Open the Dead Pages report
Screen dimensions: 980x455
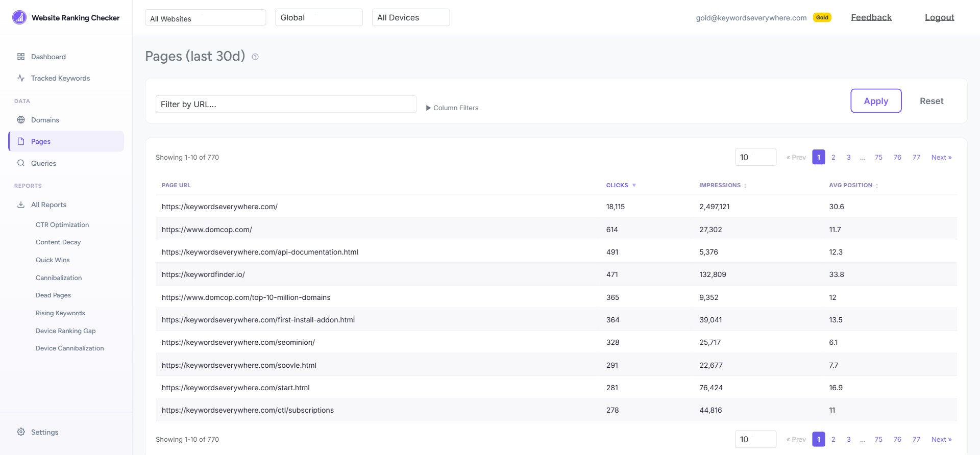(x=53, y=295)
